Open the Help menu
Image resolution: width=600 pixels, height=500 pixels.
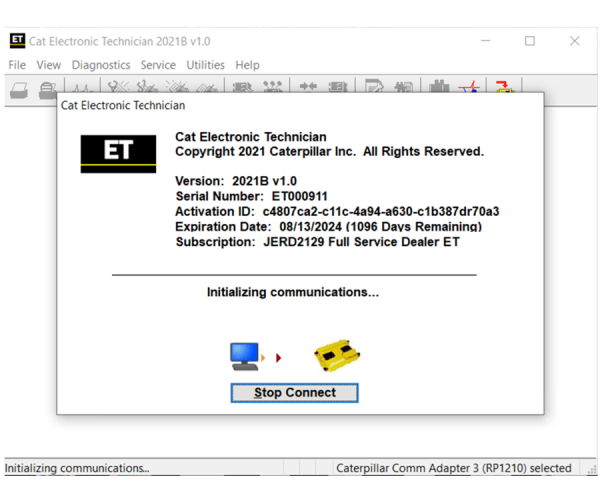[x=247, y=65]
